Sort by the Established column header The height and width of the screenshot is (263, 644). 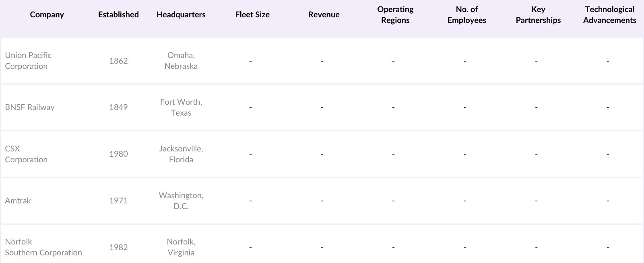pyautogui.click(x=118, y=15)
